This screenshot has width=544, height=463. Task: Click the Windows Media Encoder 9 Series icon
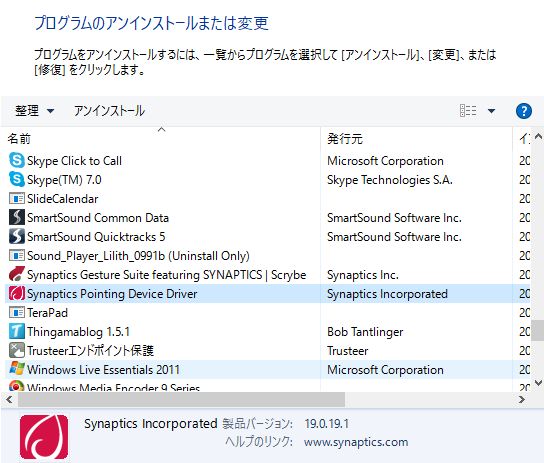pyautogui.click(x=16, y=386)
